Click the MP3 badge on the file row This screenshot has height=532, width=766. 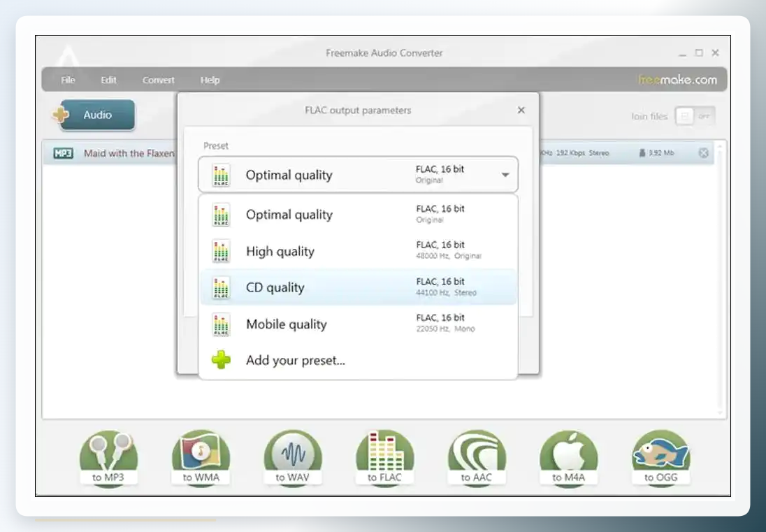[64, 153]
